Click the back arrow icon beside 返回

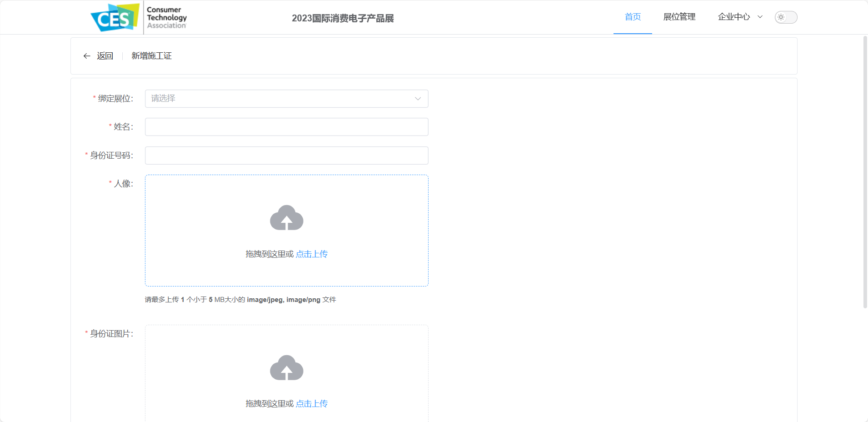[87, 56]
